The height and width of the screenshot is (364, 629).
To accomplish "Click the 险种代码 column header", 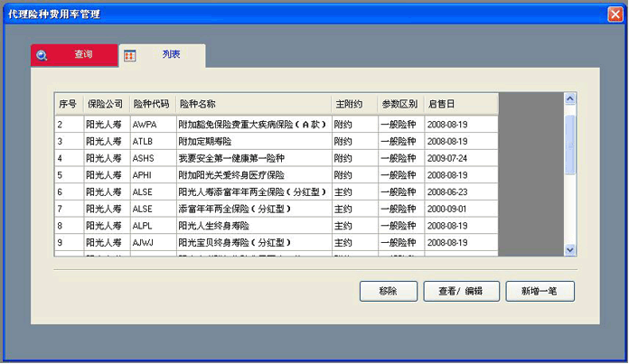I will tap(153, 104).
